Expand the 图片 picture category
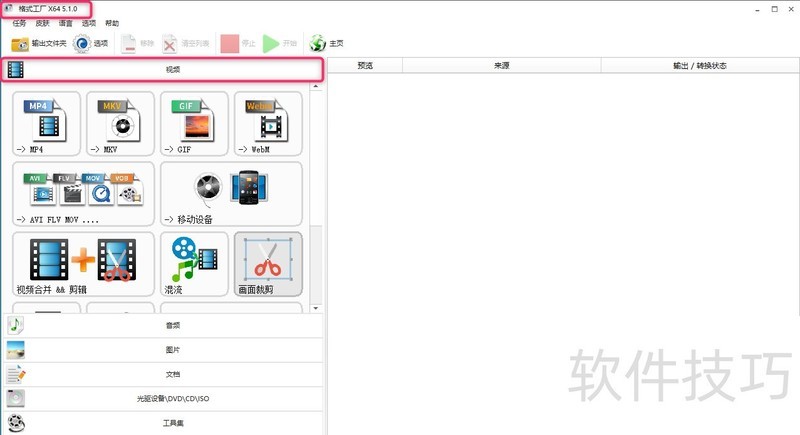Screen dimensions: 800x435 click(163, 350)
